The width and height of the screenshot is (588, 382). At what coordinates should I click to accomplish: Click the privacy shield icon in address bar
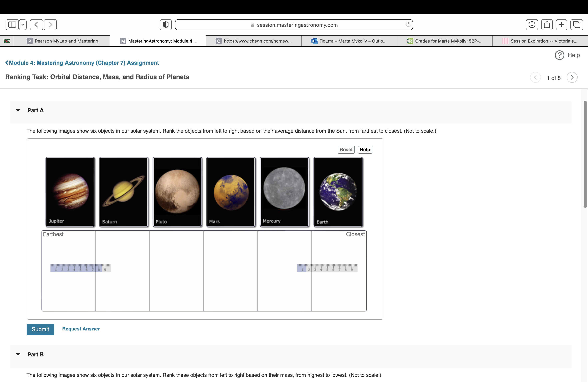pyautogui.click(x=166, y=24)
